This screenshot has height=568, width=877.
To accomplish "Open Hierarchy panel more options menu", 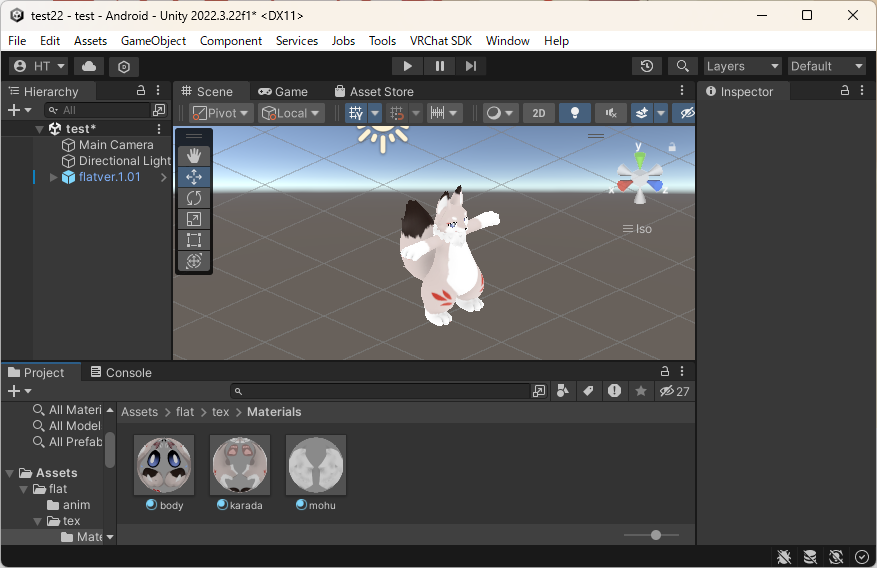I will click(158, 91).
